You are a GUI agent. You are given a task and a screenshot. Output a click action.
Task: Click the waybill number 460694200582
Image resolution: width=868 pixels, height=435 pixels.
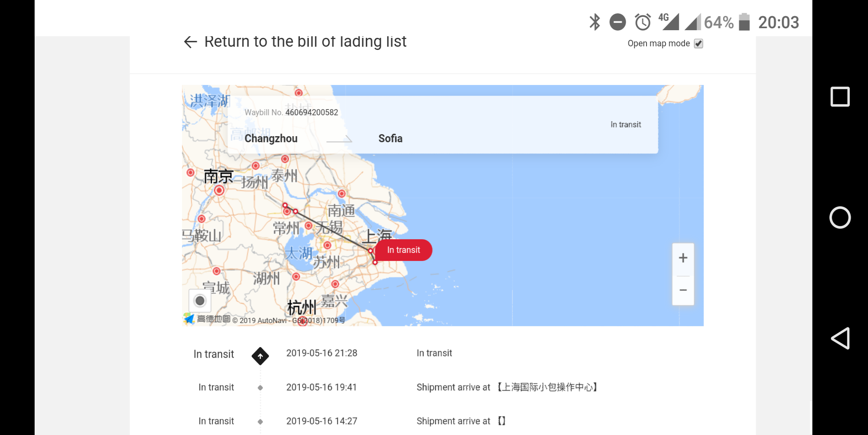coord(312,112)
